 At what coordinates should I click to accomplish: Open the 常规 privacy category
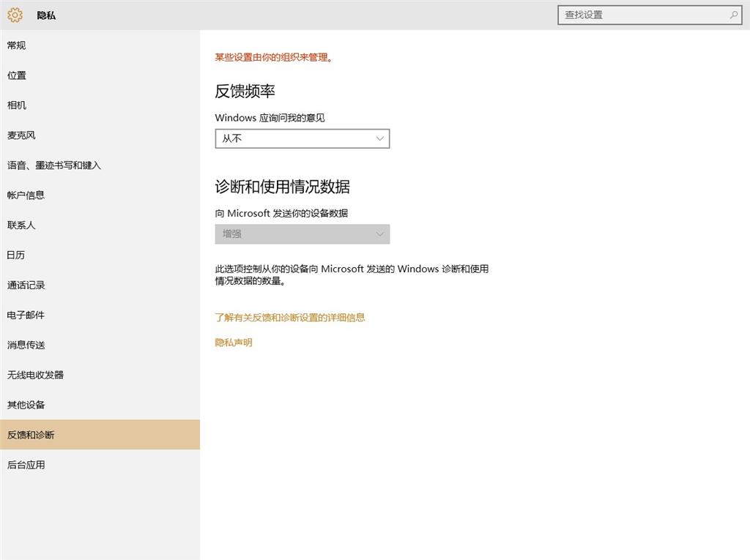point(100,45)
